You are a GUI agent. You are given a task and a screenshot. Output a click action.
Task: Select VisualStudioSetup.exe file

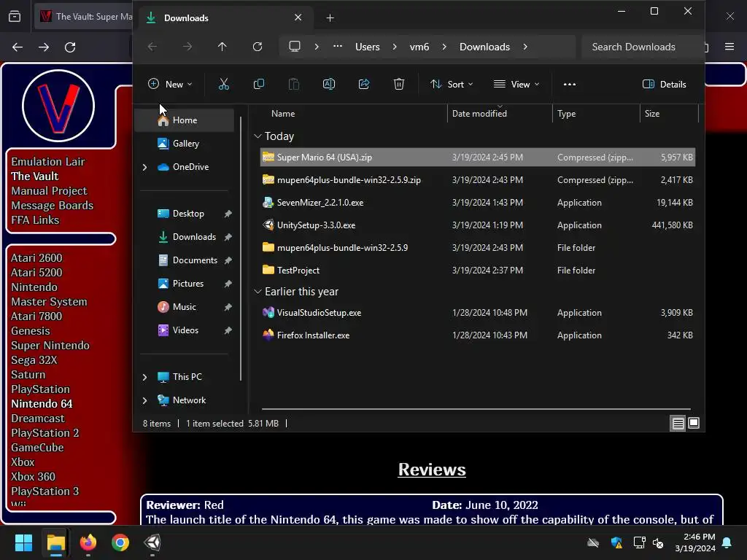[x=478, y=313]
